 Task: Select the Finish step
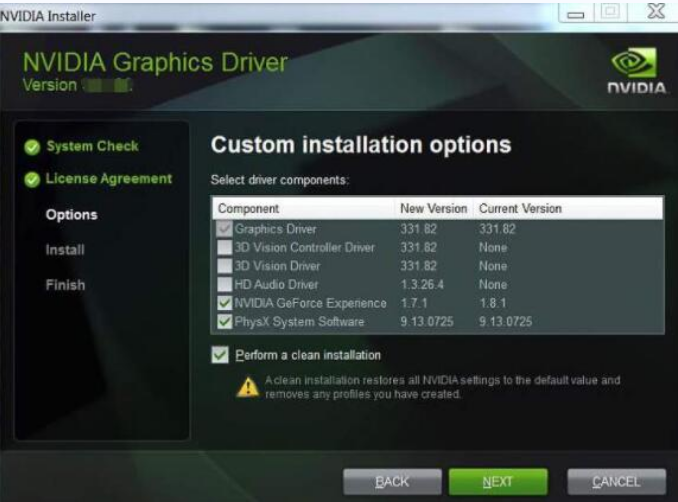coord(65,285)
